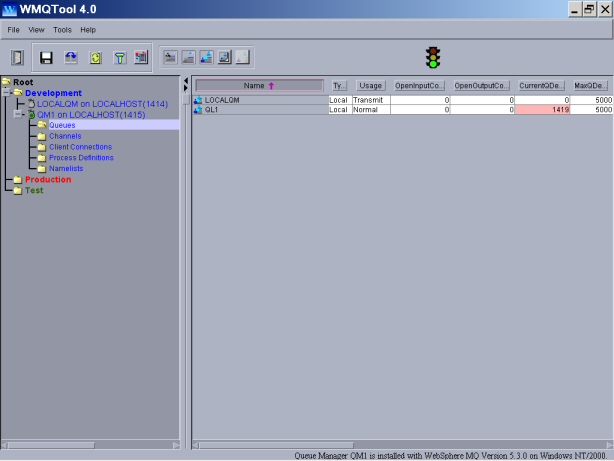
Task: Click the tree panel horizontal scrollbar
Action: (x=51, y=445)
